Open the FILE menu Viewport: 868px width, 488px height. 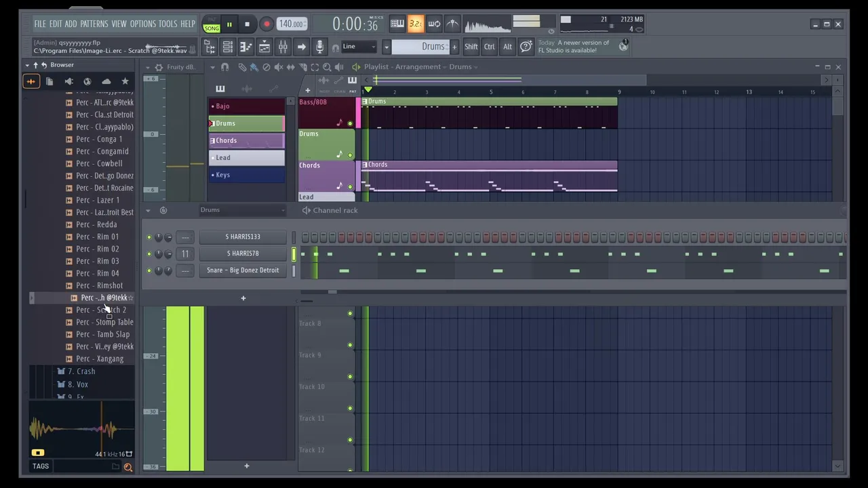point(40,24)
